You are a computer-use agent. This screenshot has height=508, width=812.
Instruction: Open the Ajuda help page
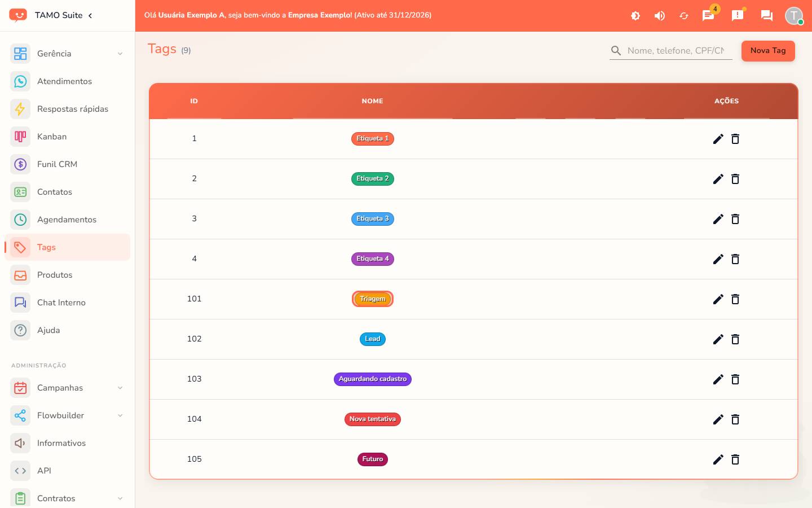[67, 330]
